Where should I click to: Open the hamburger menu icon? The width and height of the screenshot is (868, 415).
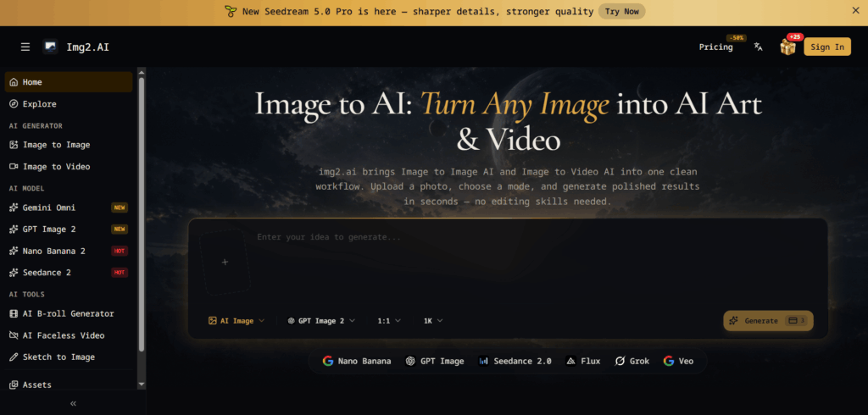point(25,47)
